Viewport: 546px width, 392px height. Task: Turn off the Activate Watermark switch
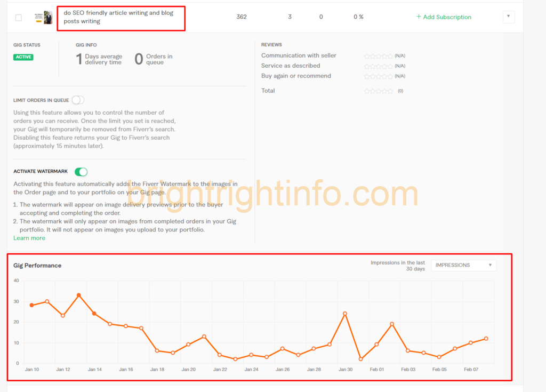[x=81, y=172]
